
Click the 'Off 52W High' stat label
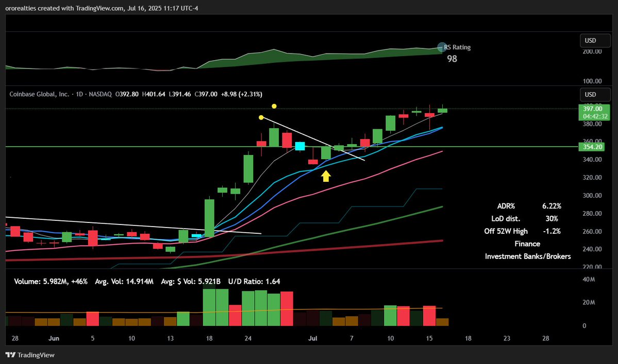point(506,231)
